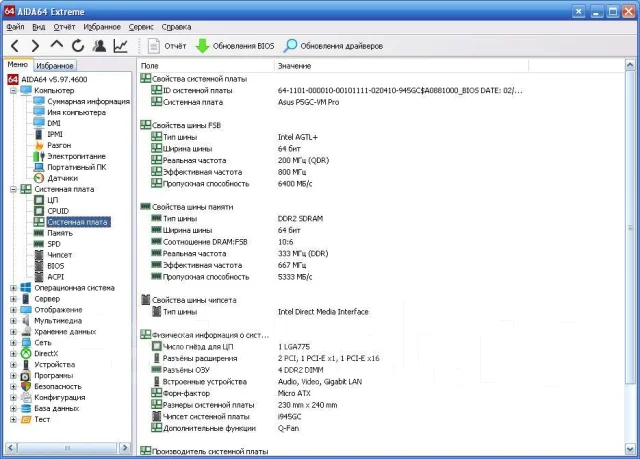The height and width of the screenshot is (459, 640).
Task: Click Обновления BIOS toolbar button
Action: (235, 46)
